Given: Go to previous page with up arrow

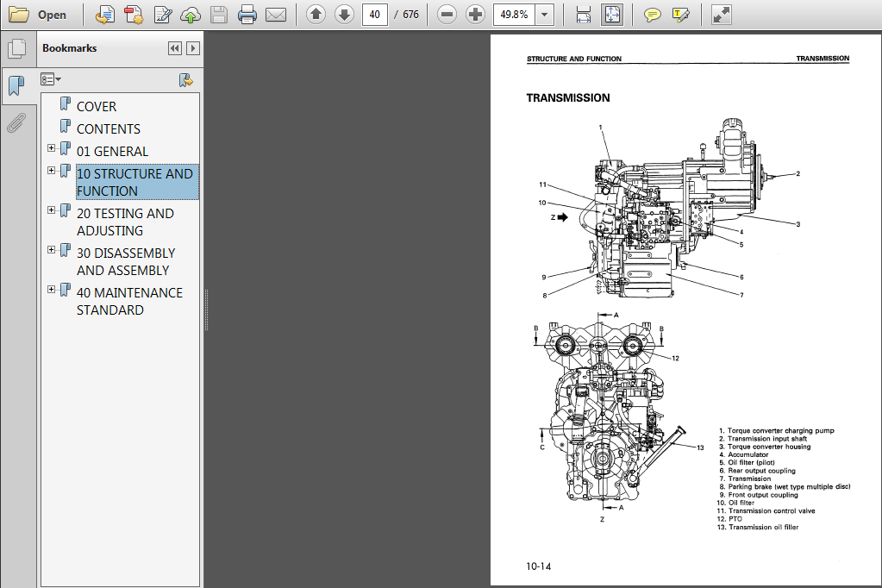Looking at the screenshot, I should [x=316, y=15].
